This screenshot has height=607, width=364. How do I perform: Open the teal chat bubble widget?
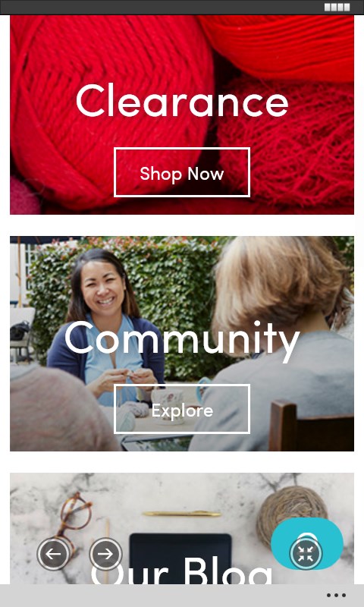pyautogui.click(x=307, y=543)
